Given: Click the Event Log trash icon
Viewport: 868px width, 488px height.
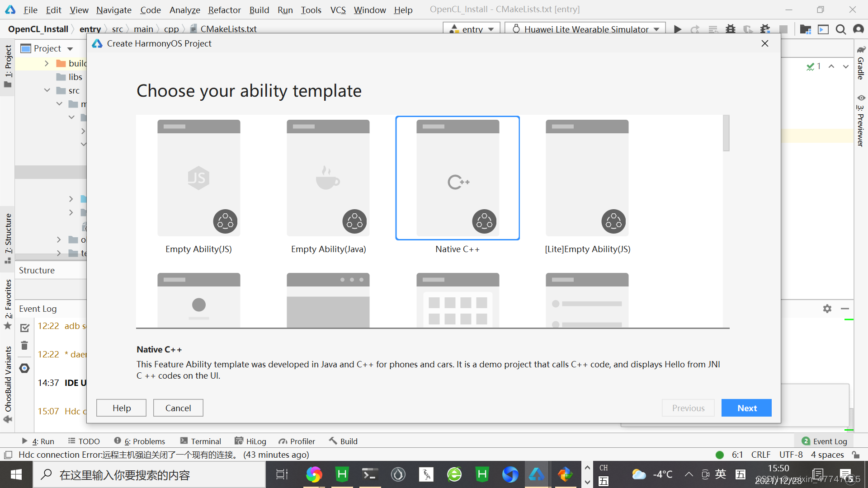Looking at the screenshot, I should [24, 346].
